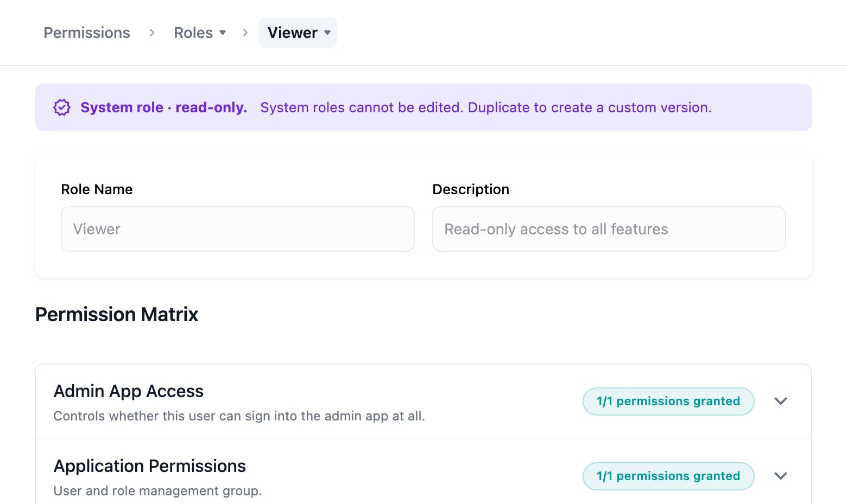The image size is (847, 504).
Task: Open the Viewer breadcrumb dropdown
Action: (298, 33)
